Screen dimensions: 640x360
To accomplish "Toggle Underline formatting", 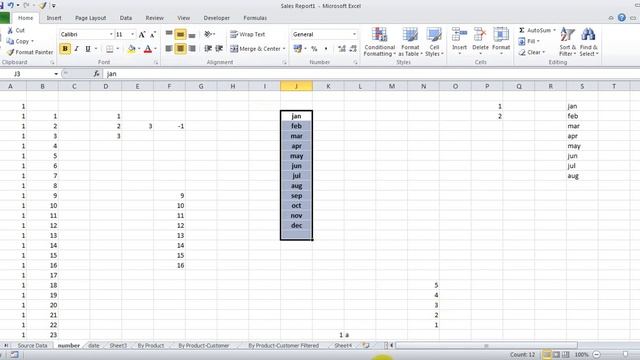I will [x=87, y=49].
